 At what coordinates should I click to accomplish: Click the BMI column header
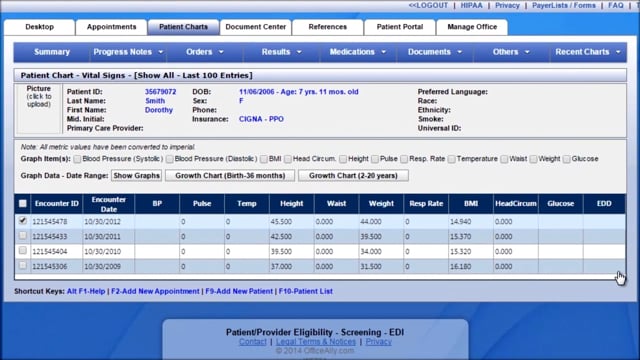(x=471, y=204)
